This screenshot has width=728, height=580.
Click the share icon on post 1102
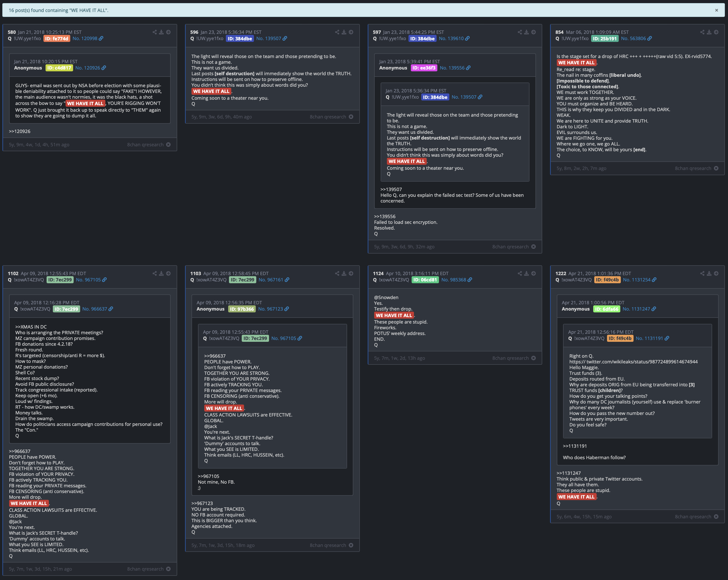point(155,273)
